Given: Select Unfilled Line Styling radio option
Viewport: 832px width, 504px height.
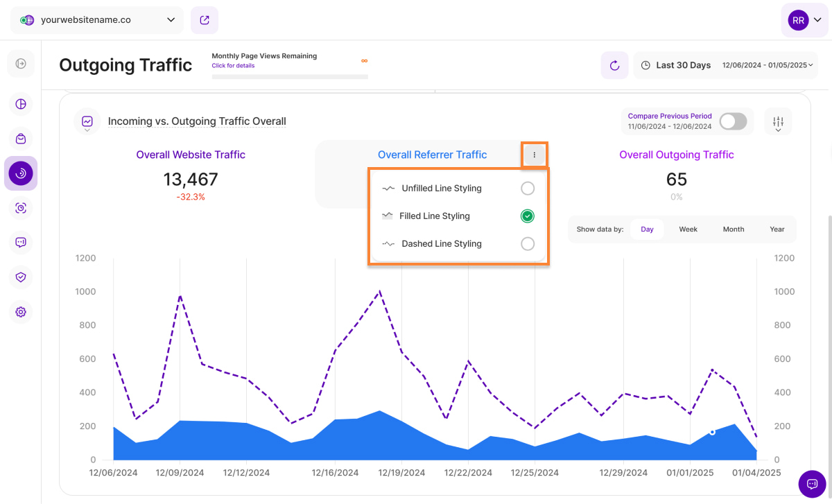Looking at the screenshot, I should [528, 189].
